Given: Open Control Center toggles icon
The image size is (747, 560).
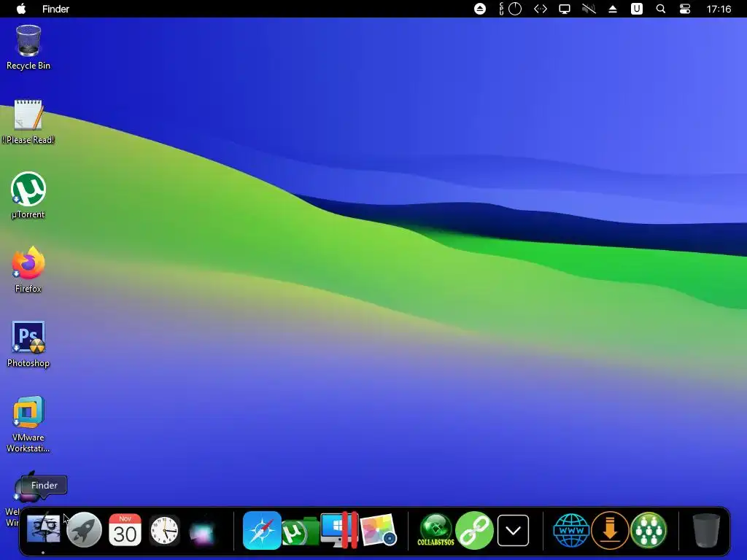Looking at the screenshot, I should tap(685, 9).
